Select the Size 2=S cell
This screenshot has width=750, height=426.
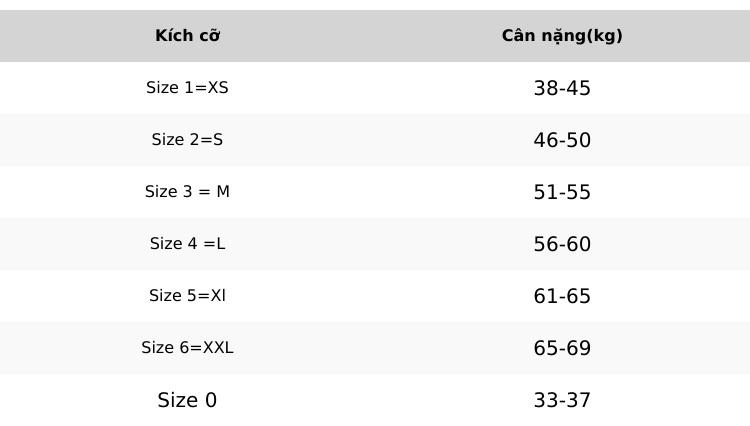[188, 140]
